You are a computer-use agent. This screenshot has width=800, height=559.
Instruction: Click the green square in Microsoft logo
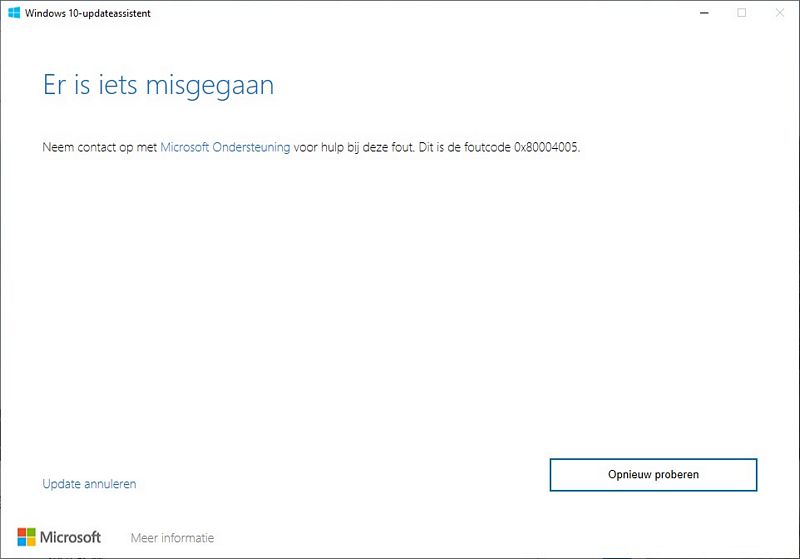click(x=31, y=532)
